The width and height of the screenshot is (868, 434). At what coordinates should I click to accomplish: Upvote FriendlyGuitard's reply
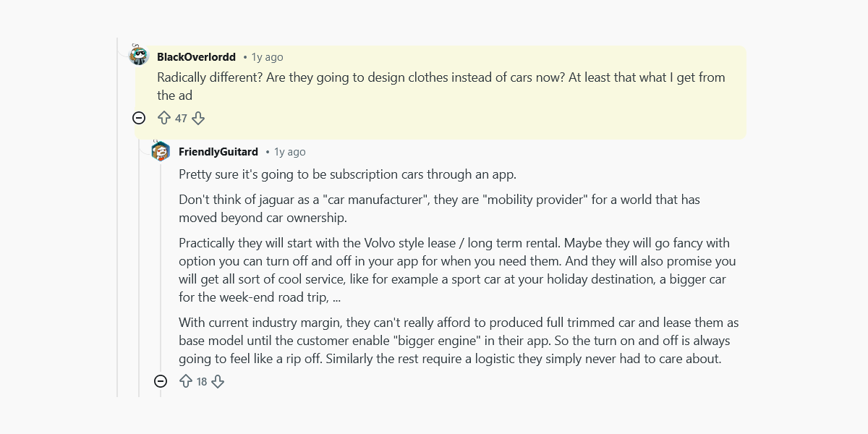pyautogui.click(x=185, y=380)
